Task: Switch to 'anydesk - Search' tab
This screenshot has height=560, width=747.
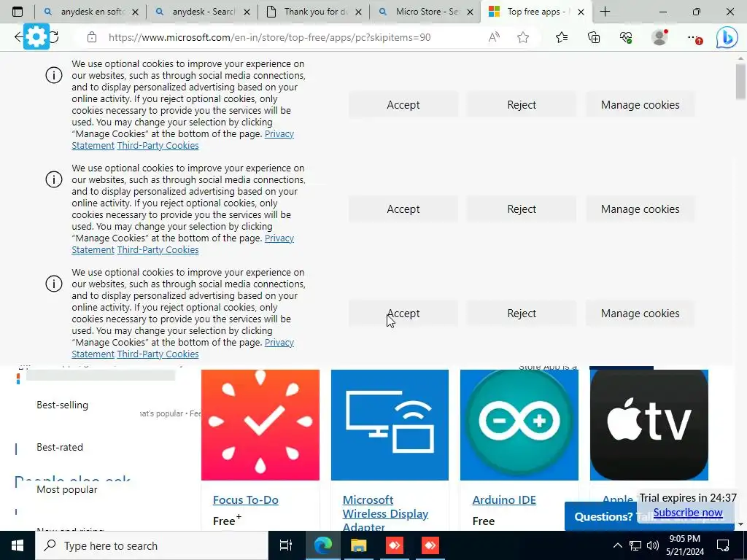Action: pyautogui.click(x=203, y=12)
